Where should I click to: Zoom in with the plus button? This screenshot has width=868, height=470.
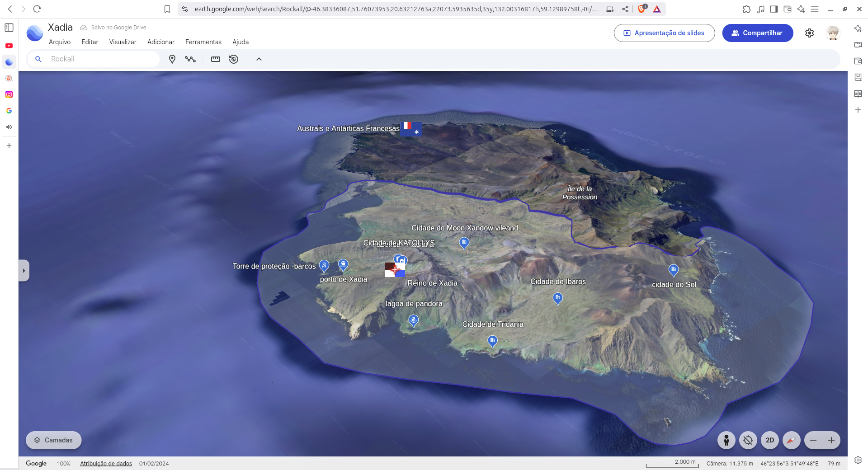tap(831, 440)
